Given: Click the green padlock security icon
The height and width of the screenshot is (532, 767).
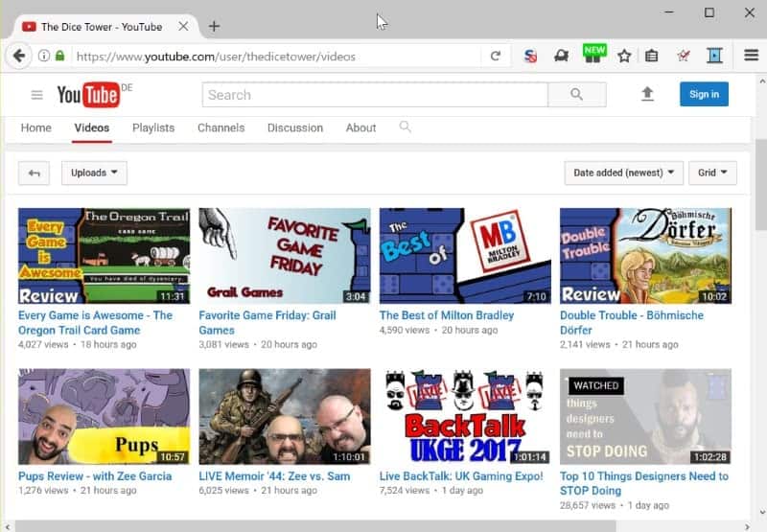Looking at the screenshot, I should coord(59,56).
